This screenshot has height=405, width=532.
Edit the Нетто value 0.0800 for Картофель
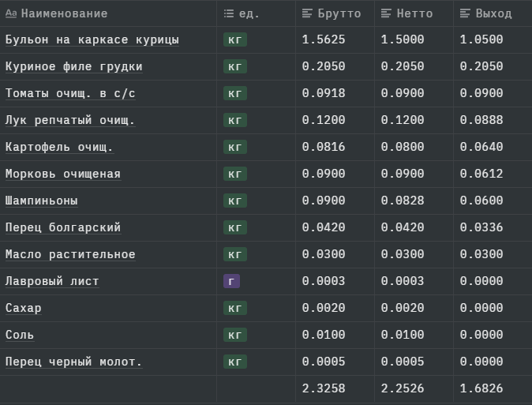[403, 148]
